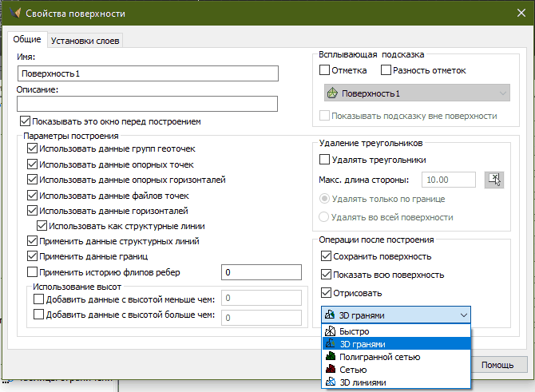The height and width of the screenshot is (392, 535).
Task: Click surface icon in tooltip Поверхность1 combo
Action: tap(332, 93)
